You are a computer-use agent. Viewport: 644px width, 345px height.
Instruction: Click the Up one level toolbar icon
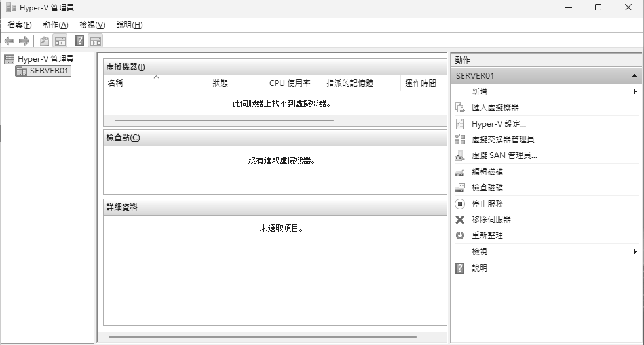pyautogui.click(x=45, y=41)
